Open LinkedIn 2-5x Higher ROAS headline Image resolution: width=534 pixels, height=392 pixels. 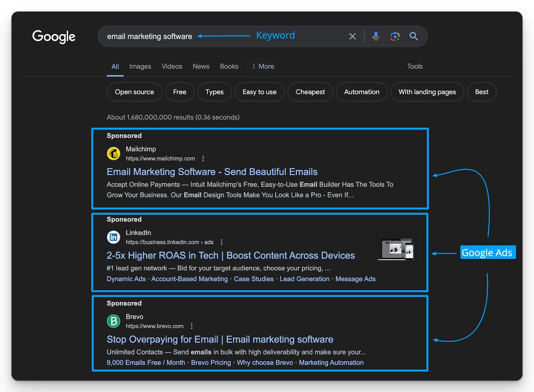tap(231, 255)
